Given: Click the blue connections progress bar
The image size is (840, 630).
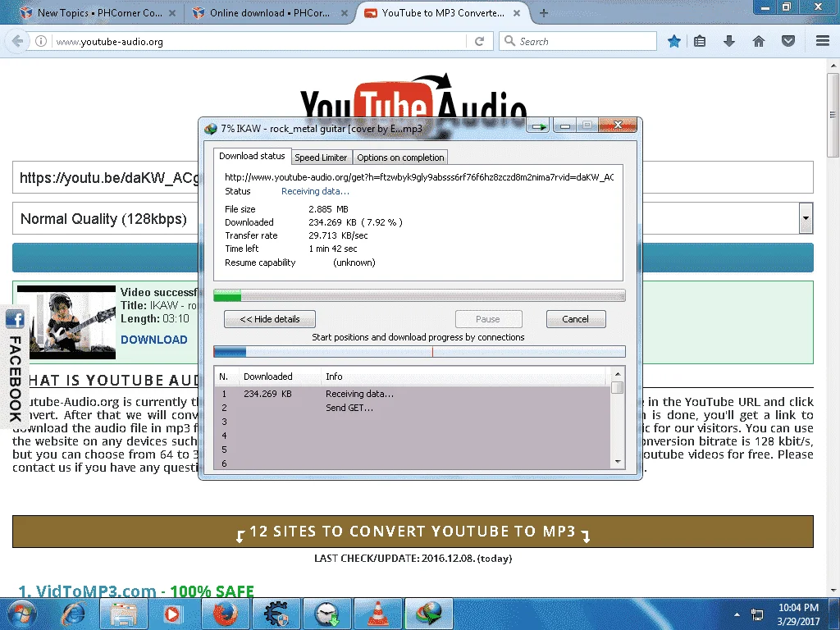Looking at the screenshot, I should 419,352.
